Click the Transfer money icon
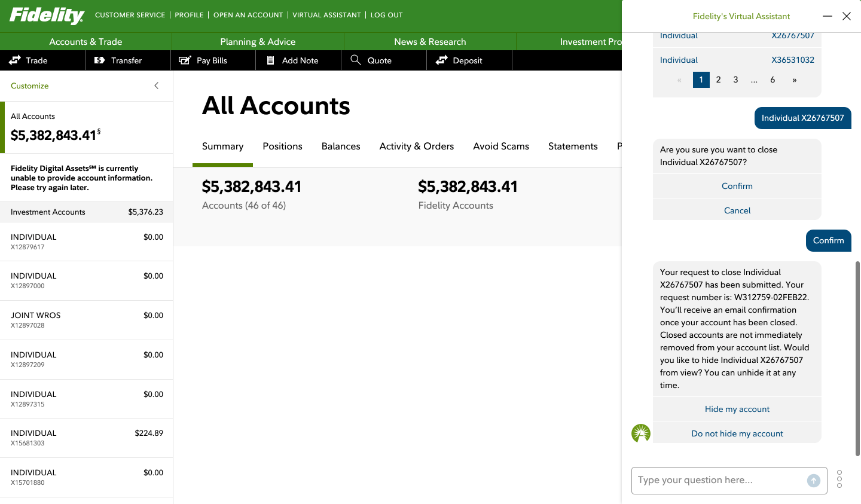Screen dimensions: 861x504 [x=100, y=60]
